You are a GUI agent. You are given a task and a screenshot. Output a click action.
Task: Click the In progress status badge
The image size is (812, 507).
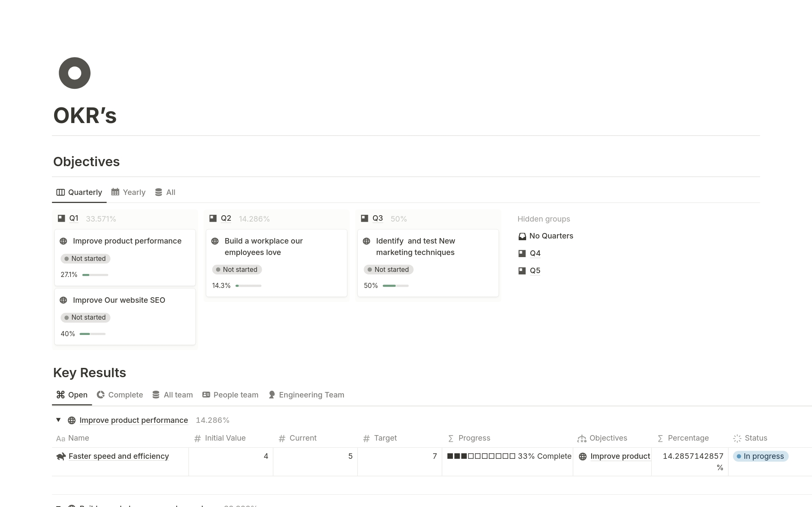point(760,456)
